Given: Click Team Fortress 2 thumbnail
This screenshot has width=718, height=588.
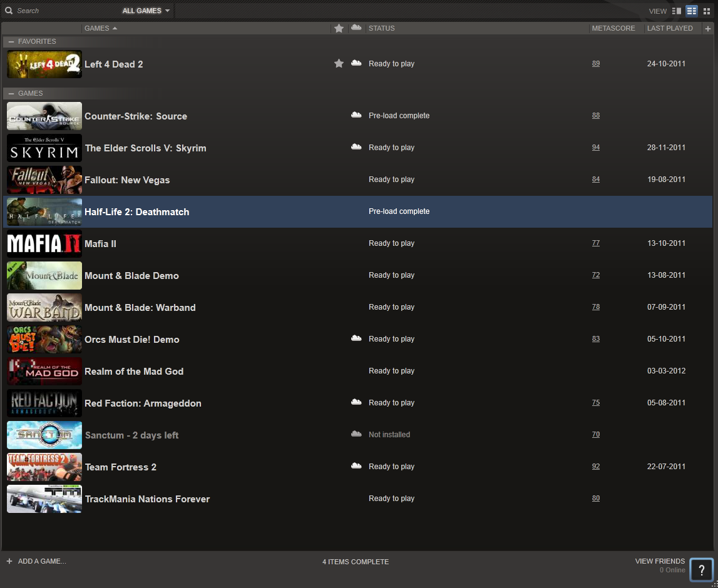Looking at the screenshot, I should click(x=44, y=467).
